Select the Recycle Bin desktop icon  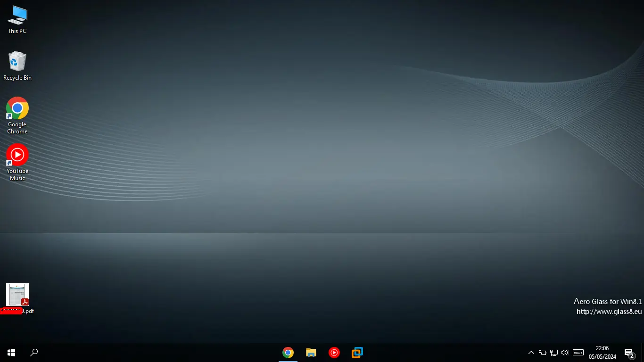[x=17, y=66]
